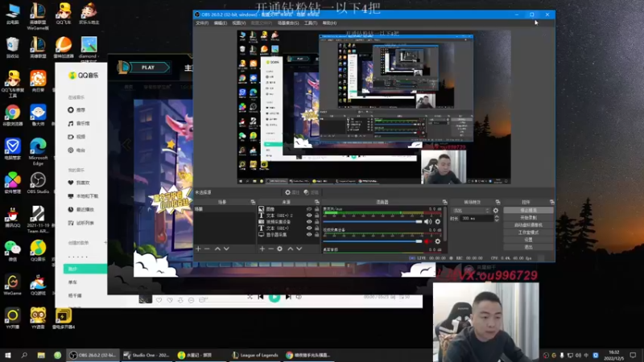Open source properties gear in Sources toolbar
Image resolution: width=644 pixels, height=362 pixels.
click(x=279, y=249)
